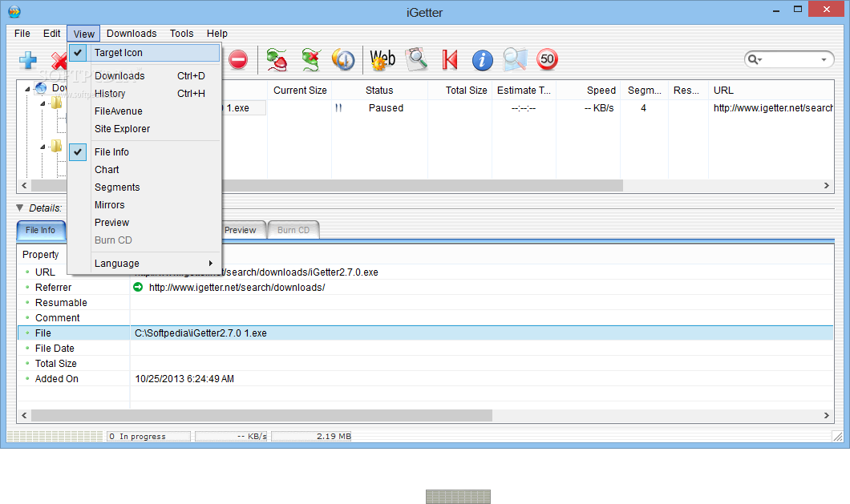Click the red no-entry stop icon
The height and width of the screenshot is (504, 850).
(x=238, y=59)
